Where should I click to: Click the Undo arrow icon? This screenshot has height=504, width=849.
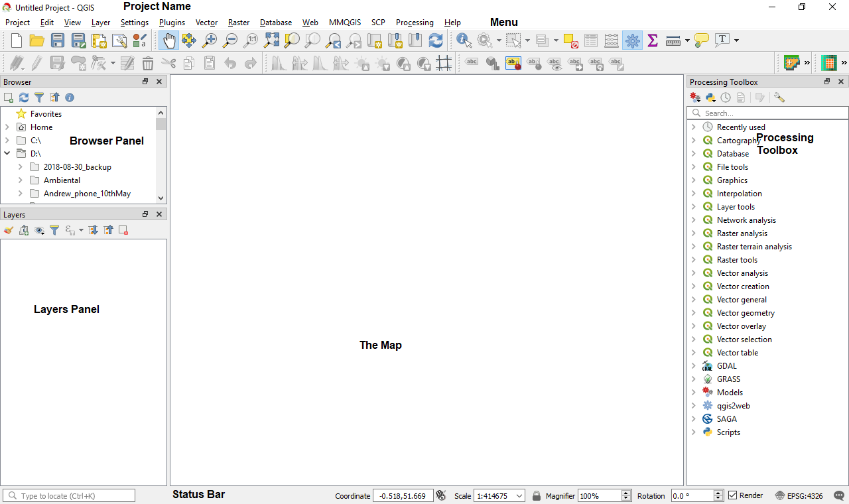click(230, 64)
